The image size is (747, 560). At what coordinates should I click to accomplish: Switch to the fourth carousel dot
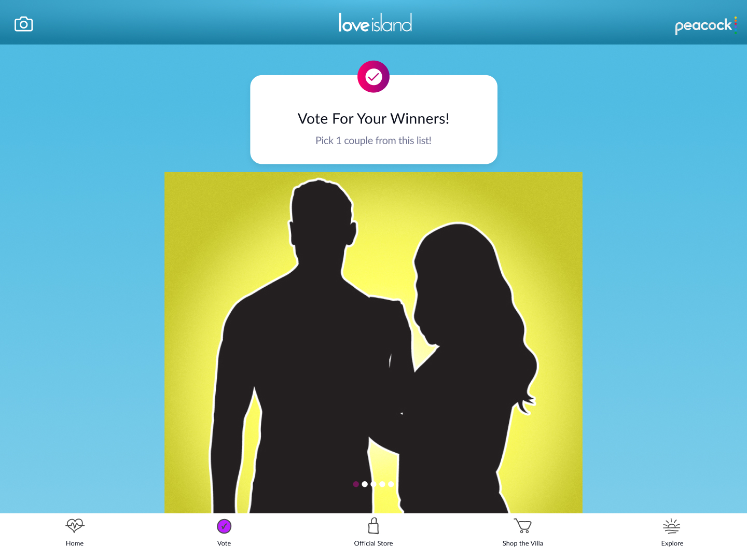(382, 484)
